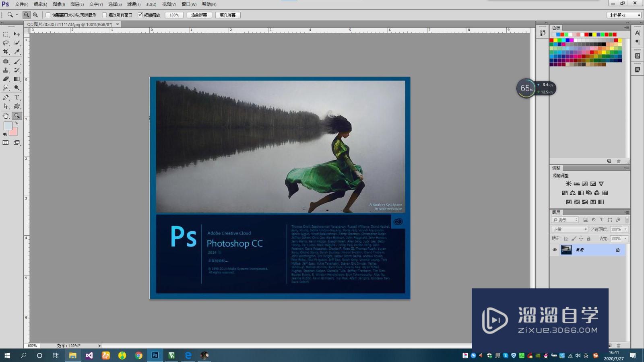Select the Eyedropper tool

click(x=17, y=52)
